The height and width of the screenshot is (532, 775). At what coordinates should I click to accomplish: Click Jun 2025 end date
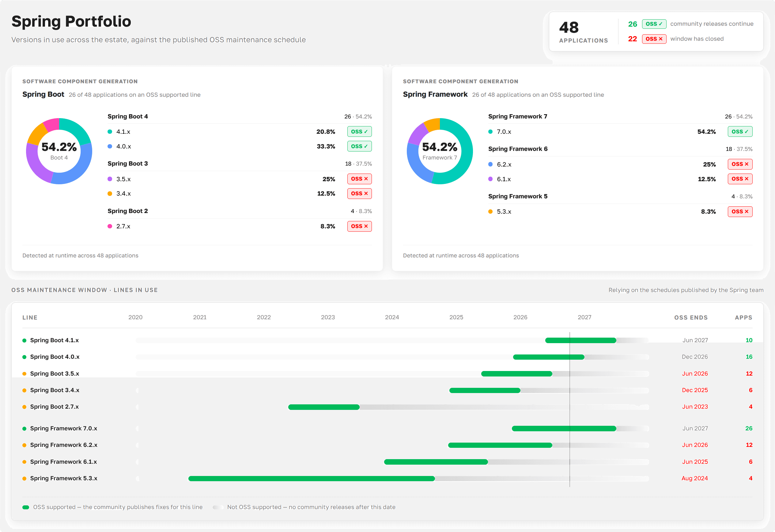coord(695,462)
